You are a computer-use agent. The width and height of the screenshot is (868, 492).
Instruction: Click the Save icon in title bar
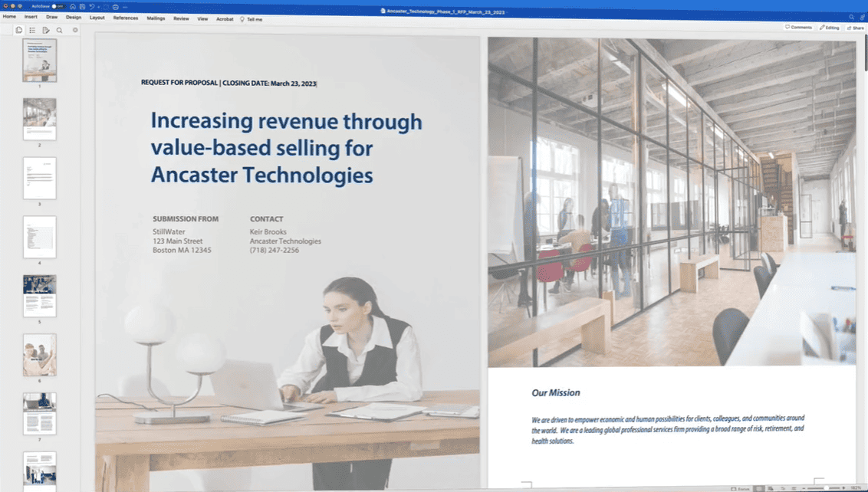(83, 7)
